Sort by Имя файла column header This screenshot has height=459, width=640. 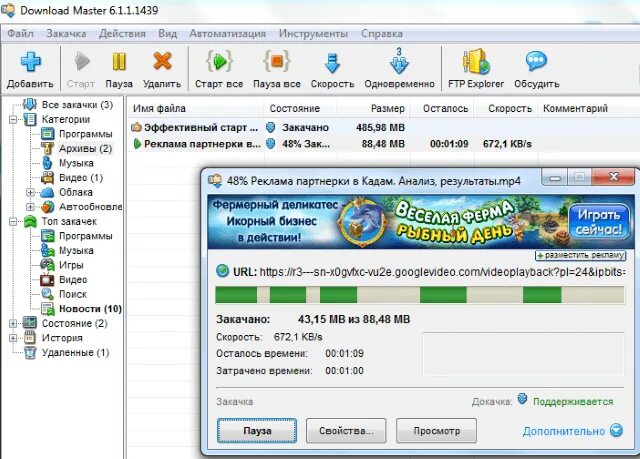coord(159,109)
